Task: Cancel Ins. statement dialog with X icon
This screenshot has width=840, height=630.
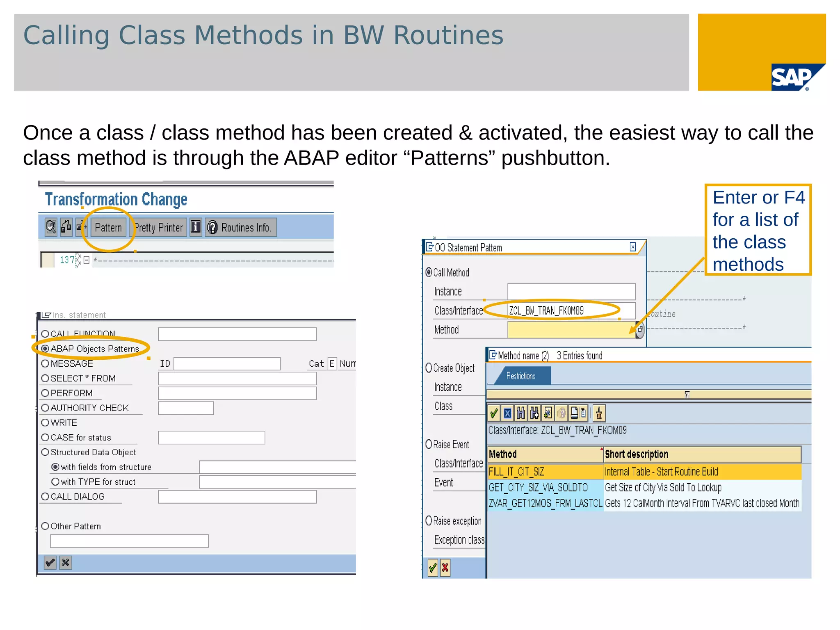Action: [65, 562]
